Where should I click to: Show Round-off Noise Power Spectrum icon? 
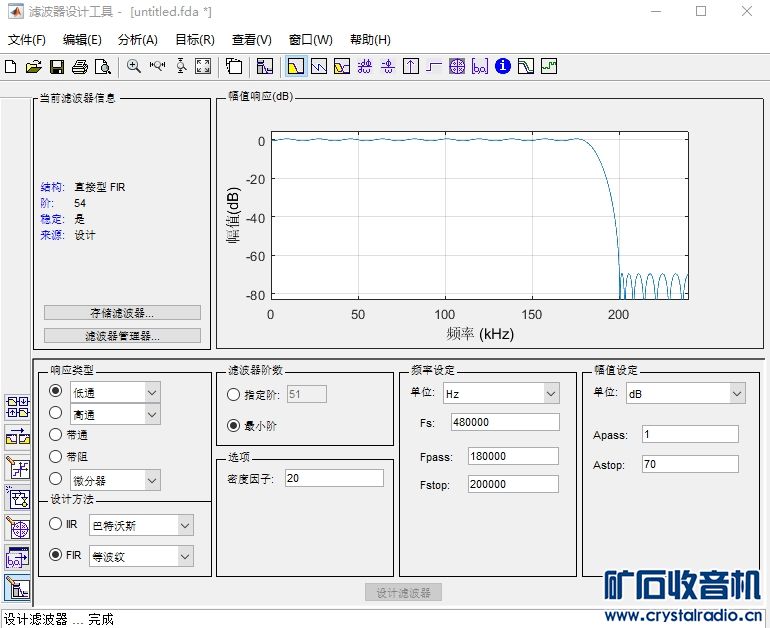point(549,66)
